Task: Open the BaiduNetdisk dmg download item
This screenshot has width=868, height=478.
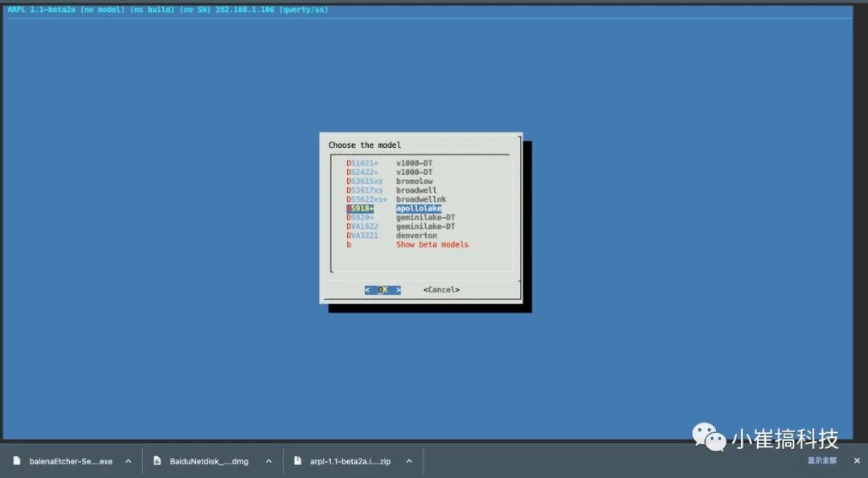Action: point(209,461)
